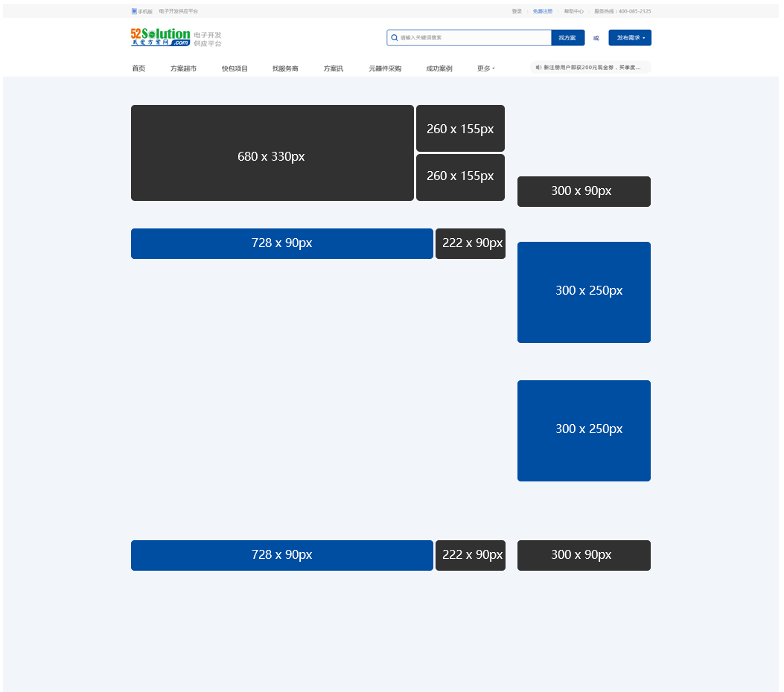Expand the 更多 navigation menu
This screenshot has width=784, height=692.
coord(485,68)
